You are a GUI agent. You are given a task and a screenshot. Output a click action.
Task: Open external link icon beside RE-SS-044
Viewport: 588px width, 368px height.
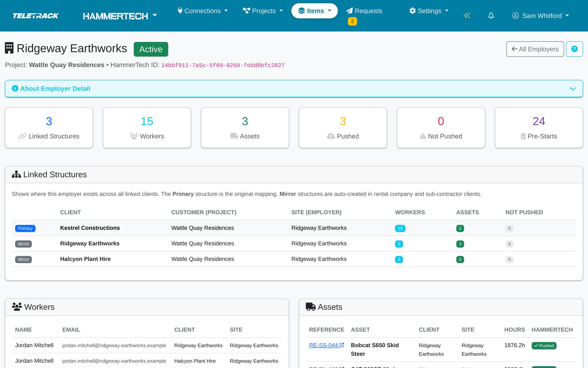(x=342, y=345)
